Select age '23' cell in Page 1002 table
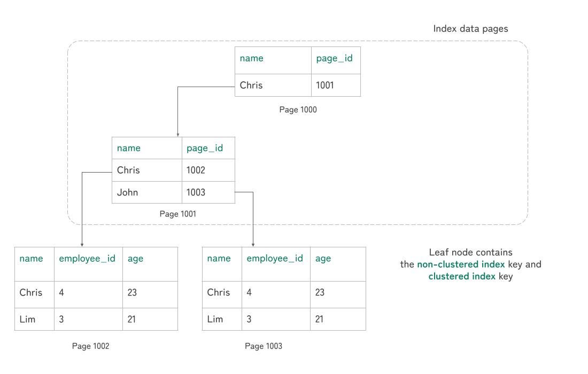 [x=150, y=294]
